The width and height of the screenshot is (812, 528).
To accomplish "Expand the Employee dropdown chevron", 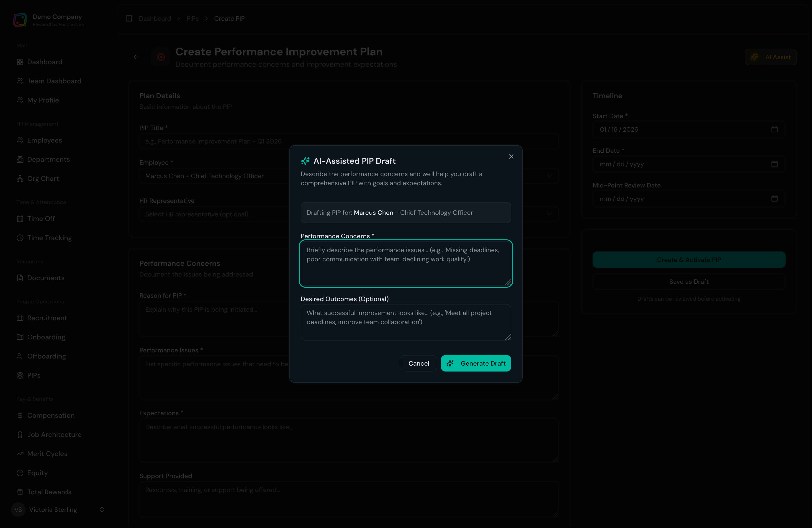I will point(549,176).
